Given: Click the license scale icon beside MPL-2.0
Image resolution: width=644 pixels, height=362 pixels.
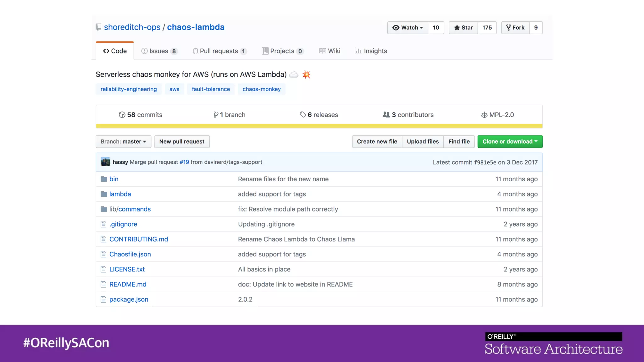Looking at the screenshot, I should (x=484, y=115).
